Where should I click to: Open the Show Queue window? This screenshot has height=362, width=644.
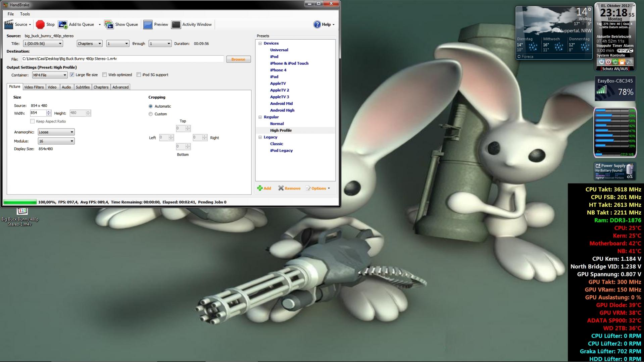[121, 24]
